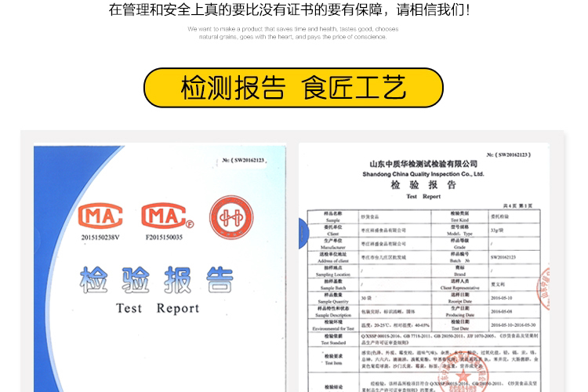Click the 'Test Kind' label cell

click(459, 217)
